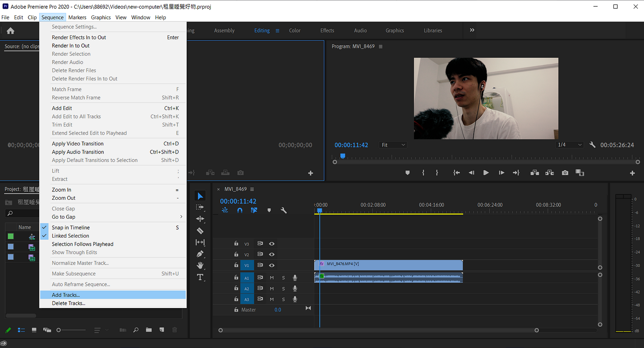This screenshot has height=348, width=644.
Task: Toggle Snap in Timeline menu entry
Action: point(113,227)
